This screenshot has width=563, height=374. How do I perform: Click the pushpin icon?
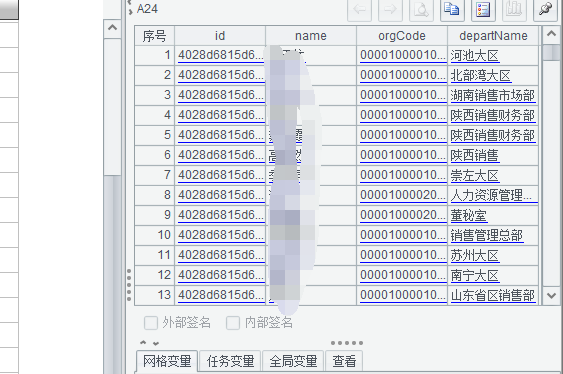(x=545, y=9)
